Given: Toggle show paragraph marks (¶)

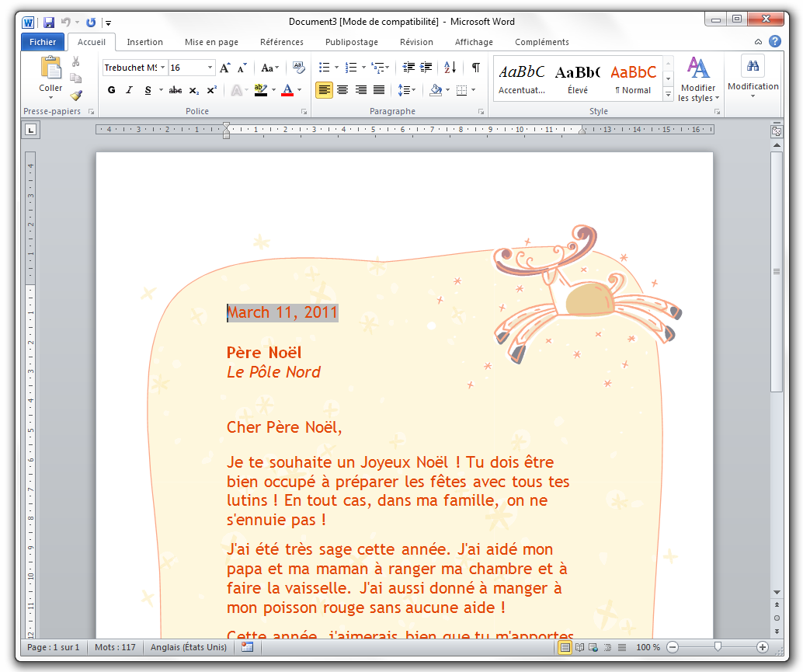Looking at the screenshot, I should pyautogui.click(x=476, y=68).
